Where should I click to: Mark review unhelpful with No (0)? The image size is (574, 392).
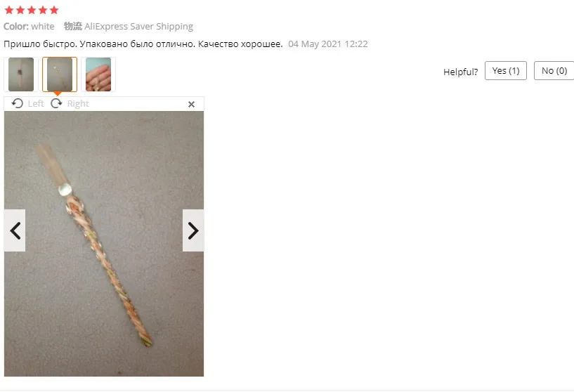pyautogui.click(x=554, y=71)
